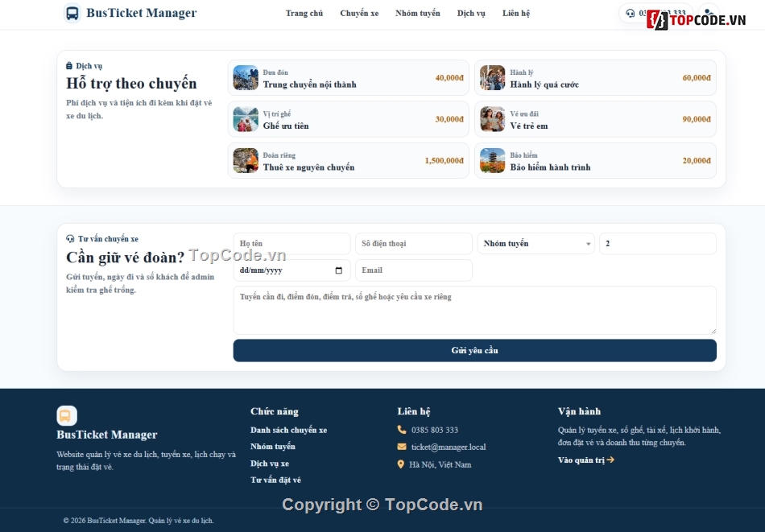Open Liên hệ navigation item

pyautogui.click(x=516, y=13)
